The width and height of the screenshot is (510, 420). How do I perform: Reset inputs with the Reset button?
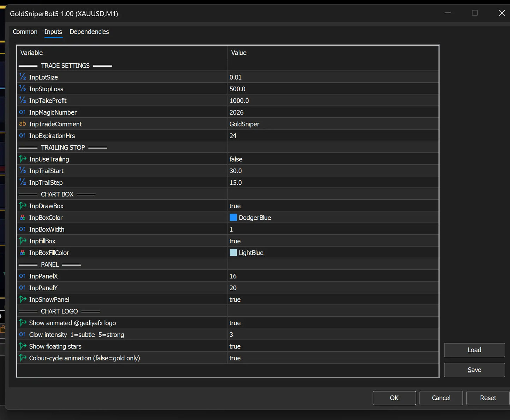[x=488, y=398]
